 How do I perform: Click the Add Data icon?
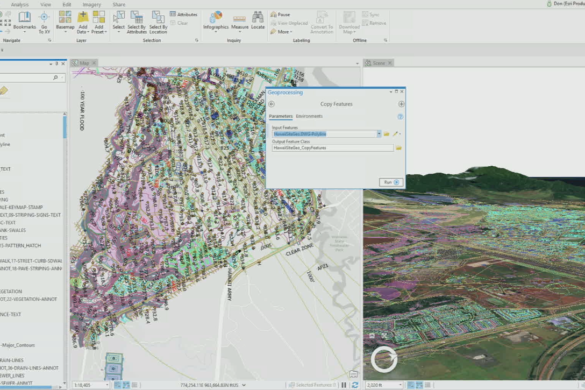82,22
